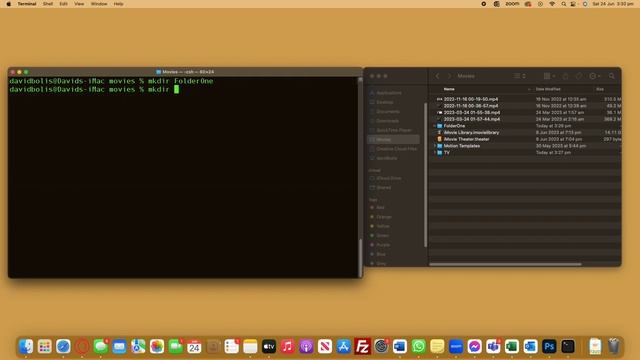The image size is (640, 360).
Task: Open iCloud Drive in Finder sidebar
Action: click(x=389, y=178)
